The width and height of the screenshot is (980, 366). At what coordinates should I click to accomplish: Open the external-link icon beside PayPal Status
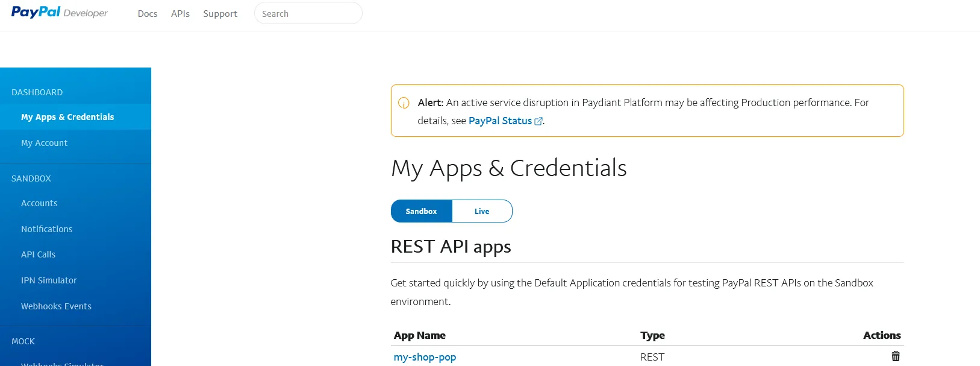[538, 121]
